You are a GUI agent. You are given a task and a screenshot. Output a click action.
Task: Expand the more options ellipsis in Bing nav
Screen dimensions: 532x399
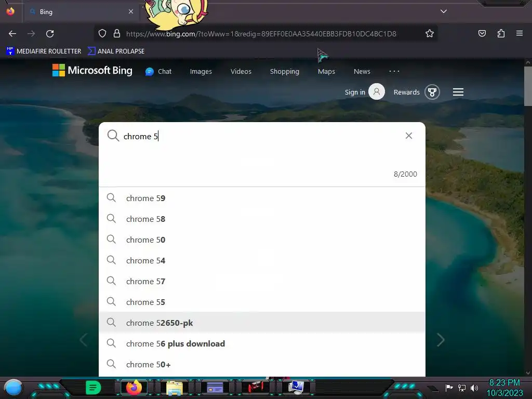click(x=394, y=71)
